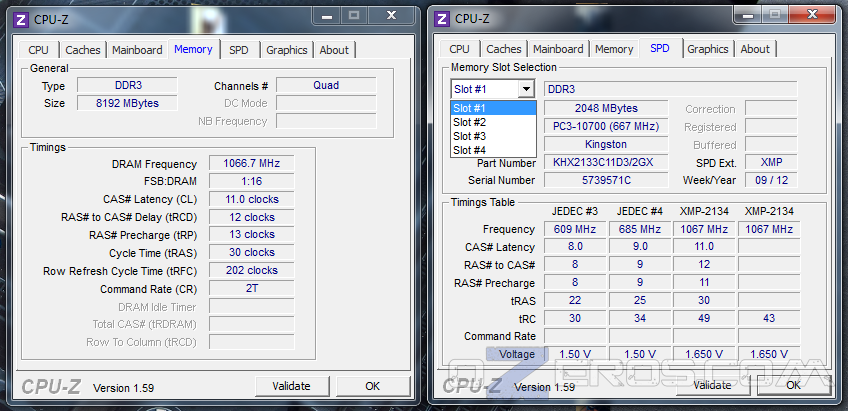Open CPU tab in right CPU-Z window
The height and width of the screenshot is (411, 848).
(459, 49)
